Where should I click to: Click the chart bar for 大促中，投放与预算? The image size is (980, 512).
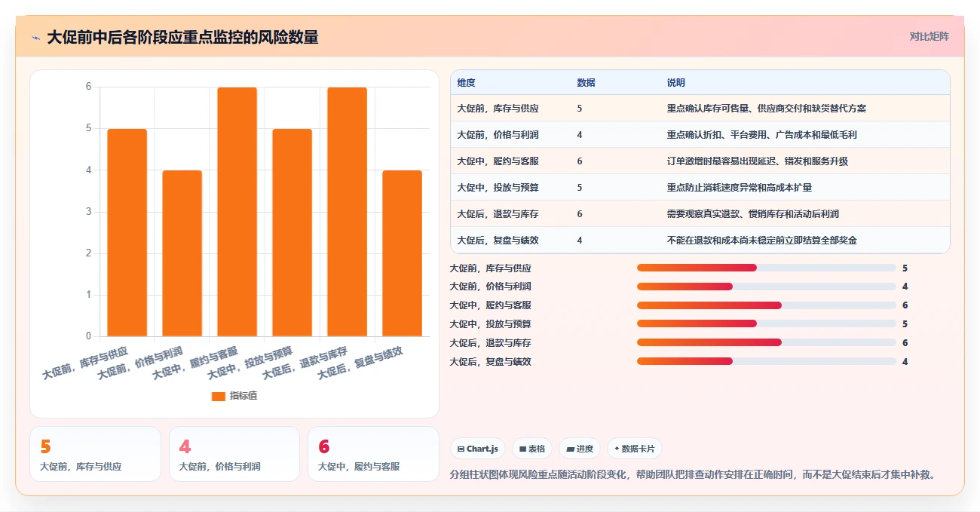point(292,232)
